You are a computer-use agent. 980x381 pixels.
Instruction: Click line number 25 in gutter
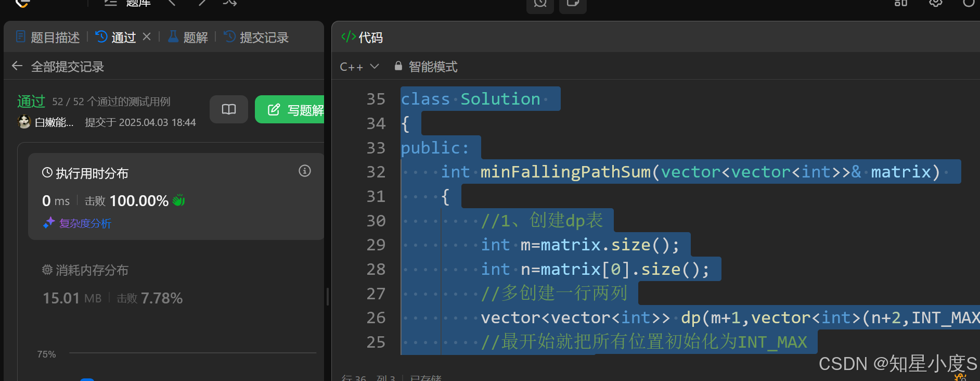[376, 342]
